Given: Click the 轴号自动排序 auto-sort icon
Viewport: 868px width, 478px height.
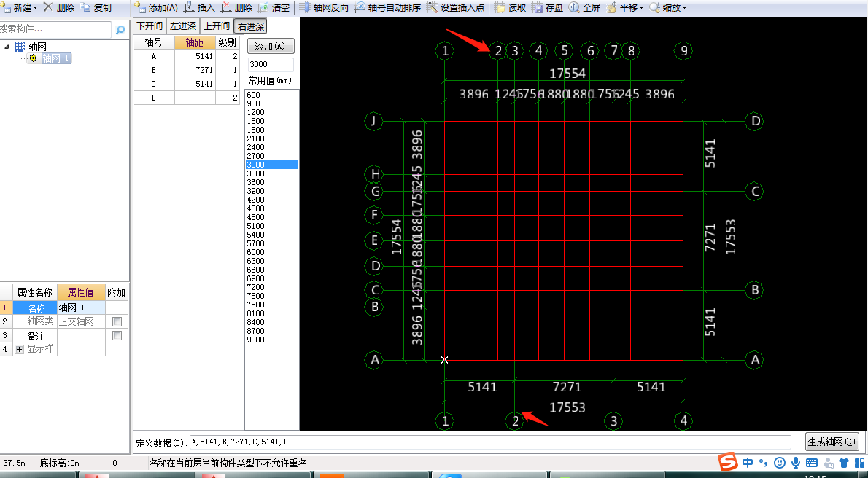Looking at the screenshot, I should tap(360, 8).
